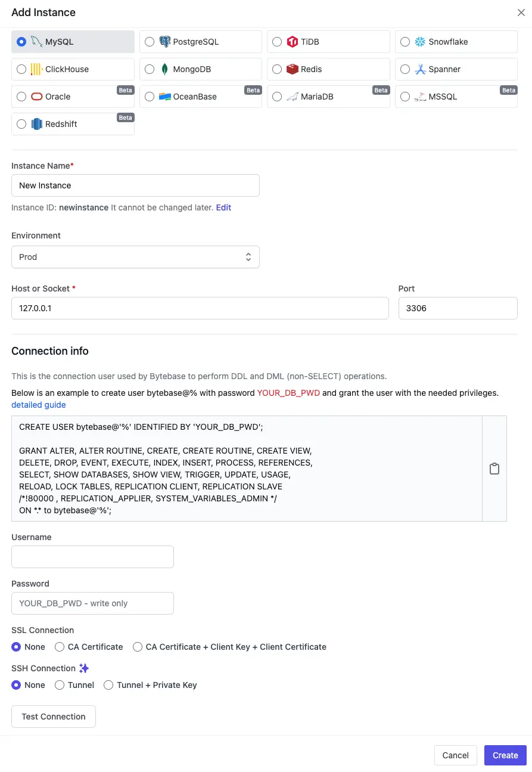This screenshot has height=772, width=532.
Task: Open the Environment dropdown showing Prod
Action: [x=135, y=257]
